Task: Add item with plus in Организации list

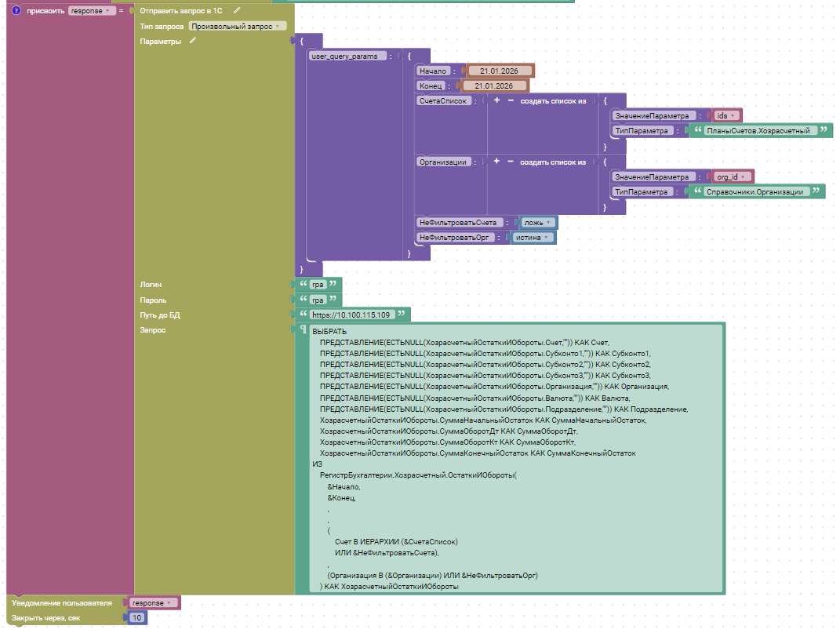Action: click(496, 162)
